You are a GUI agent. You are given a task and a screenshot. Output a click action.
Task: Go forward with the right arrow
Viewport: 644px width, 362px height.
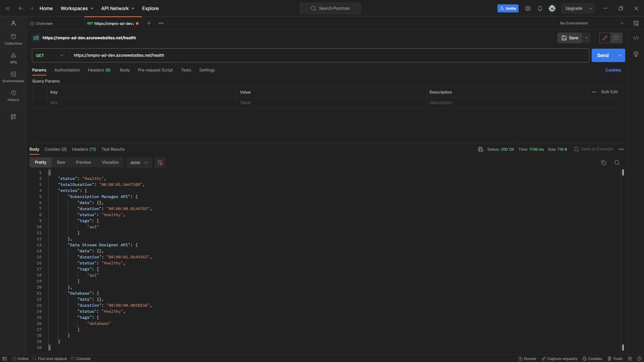[32, 8]
